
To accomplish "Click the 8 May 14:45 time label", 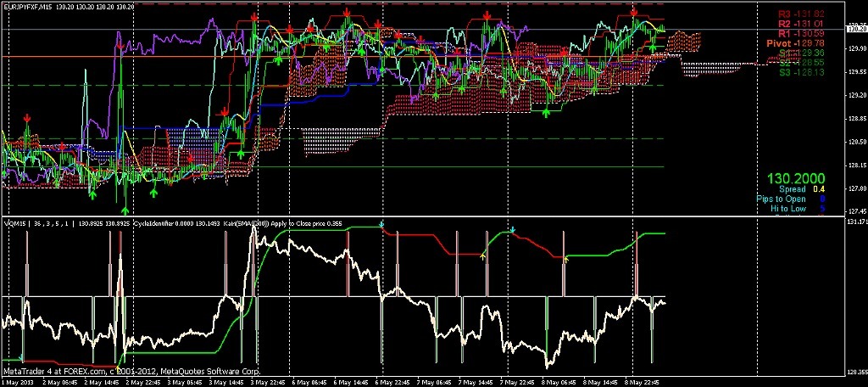I will point(600,382).
